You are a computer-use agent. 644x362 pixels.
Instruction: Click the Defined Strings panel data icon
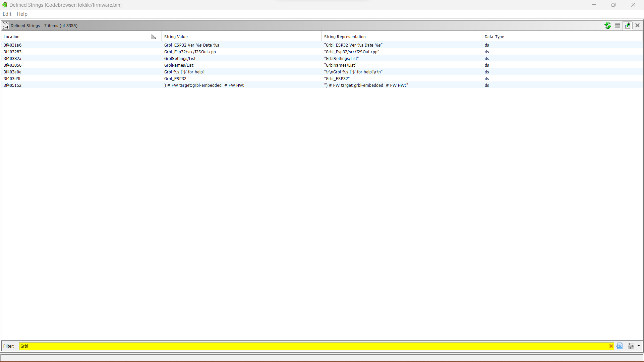[x=5, y=25]
